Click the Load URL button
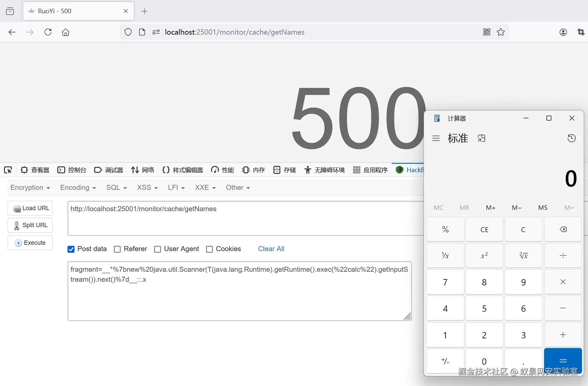 [x=30, y=208]
